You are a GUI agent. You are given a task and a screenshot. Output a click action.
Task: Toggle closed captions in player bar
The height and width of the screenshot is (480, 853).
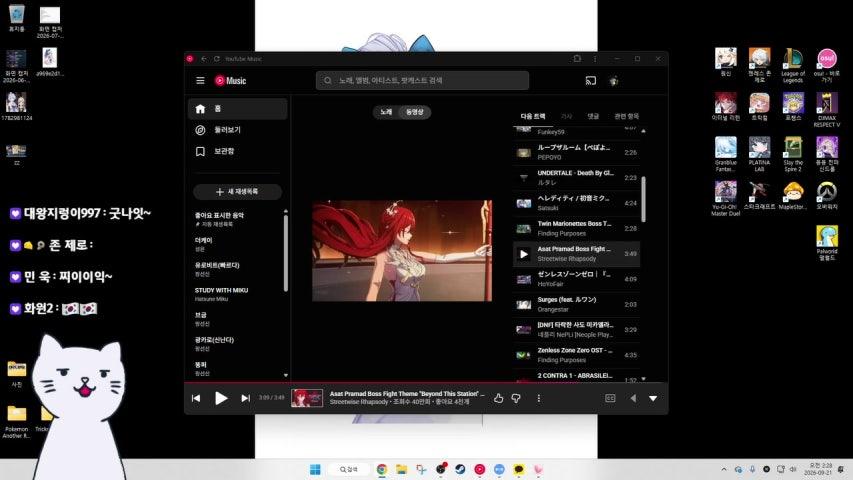point(610,398)
